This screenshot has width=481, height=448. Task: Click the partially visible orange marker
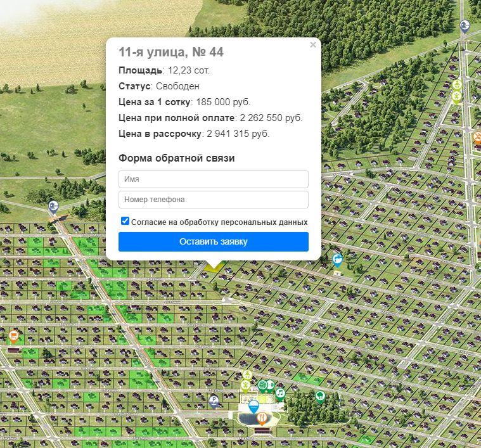click(477, 138)
